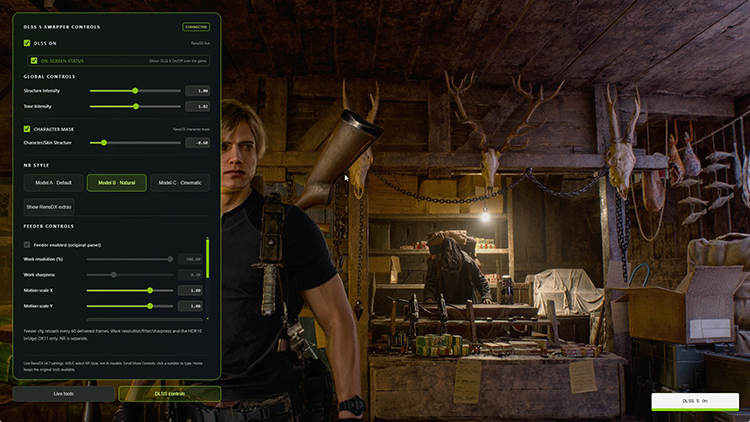750x422 pixels.
Task: Click the Character/Skin Structure slider
Action: [135, 143]
